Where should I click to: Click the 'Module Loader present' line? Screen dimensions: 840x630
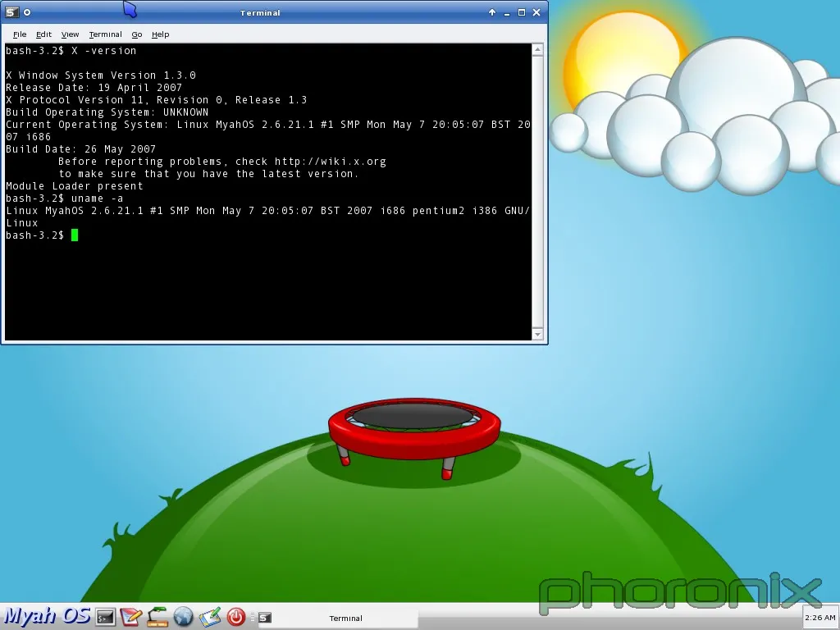point(75,186)
